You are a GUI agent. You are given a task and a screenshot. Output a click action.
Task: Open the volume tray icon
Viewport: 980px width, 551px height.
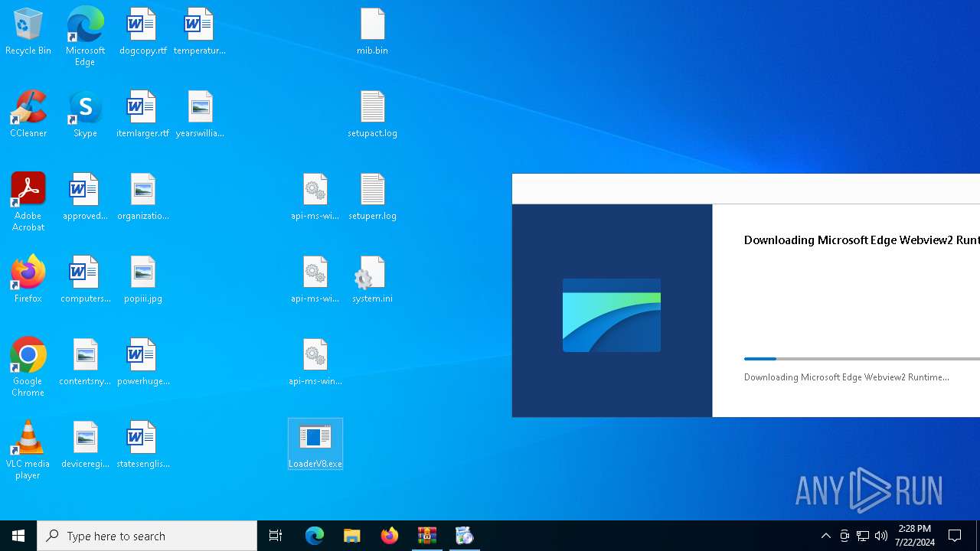pos(881,536)
